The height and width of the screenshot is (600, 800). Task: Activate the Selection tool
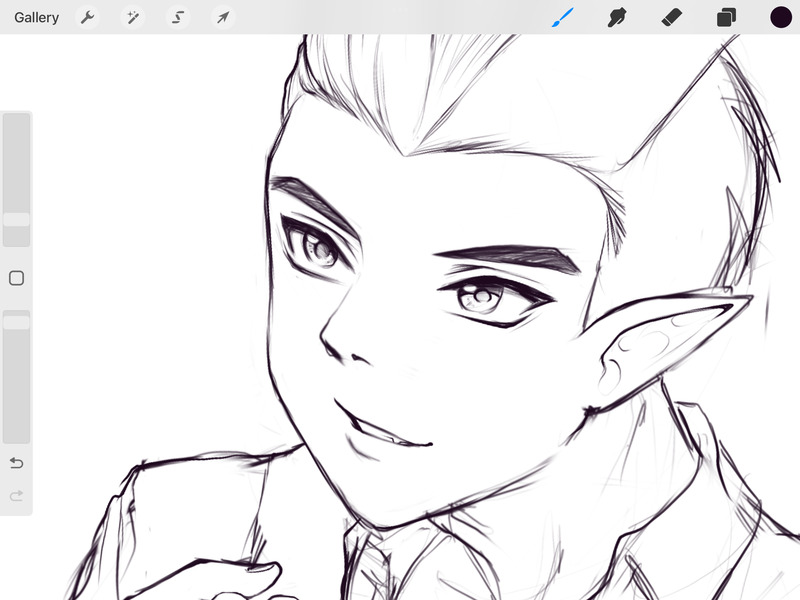point(178,17)
